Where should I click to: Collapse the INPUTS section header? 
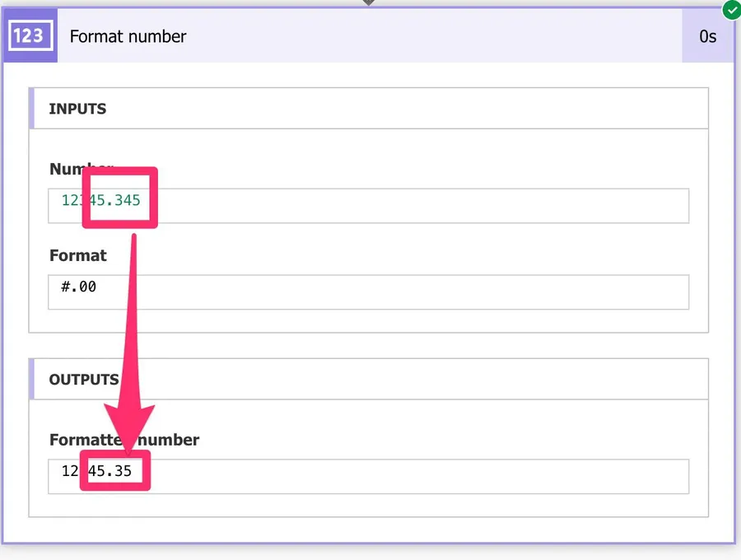(x=78, y=109)
